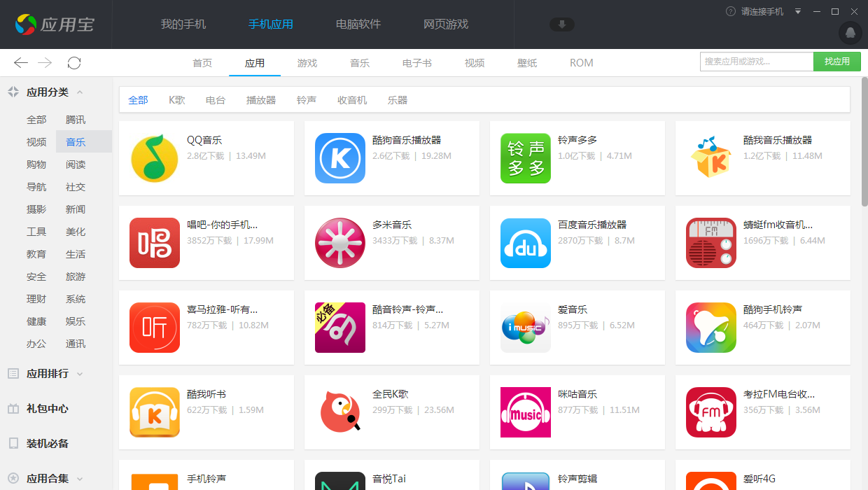Open the 铃声多多 green icon
The width and height of the screenshot is (868, 490).
point(526,158)
